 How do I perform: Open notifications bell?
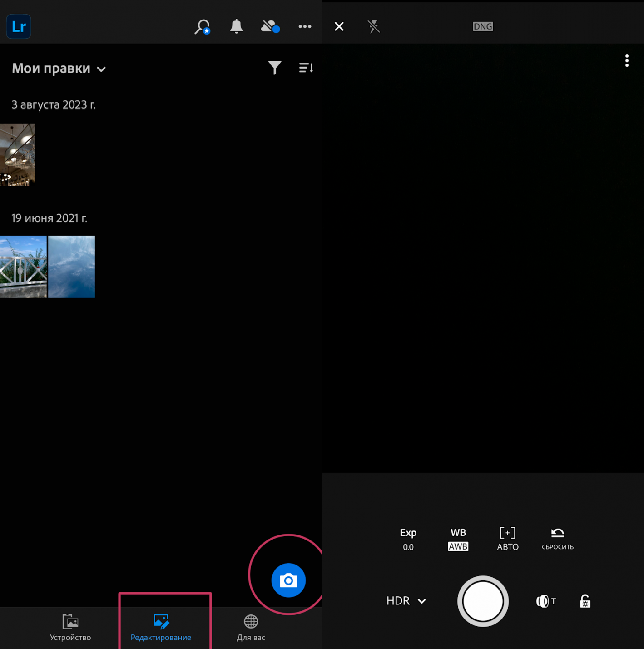pos(236,26)
